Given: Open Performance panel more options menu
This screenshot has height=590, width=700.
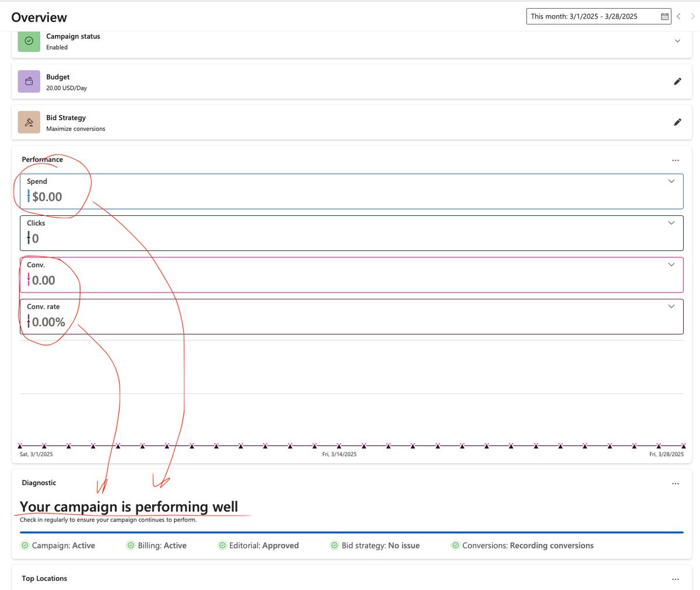Looking at the screenshot, I should pos(675,160).
